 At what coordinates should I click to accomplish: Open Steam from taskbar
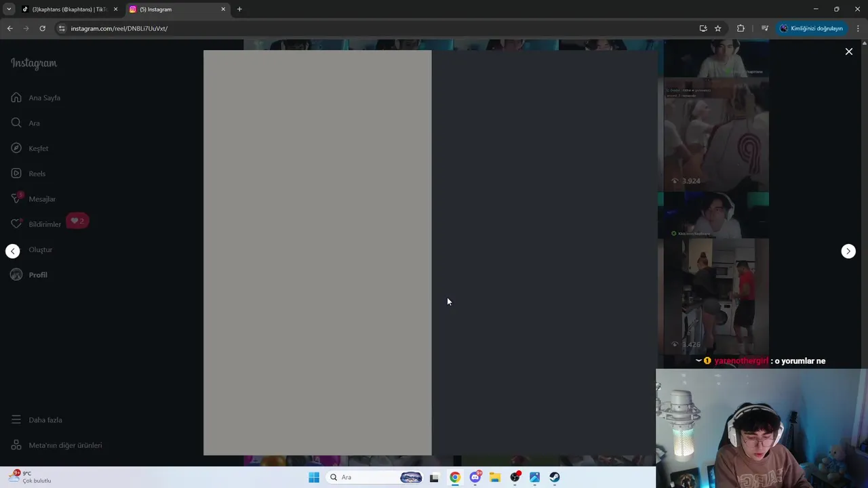555,477
